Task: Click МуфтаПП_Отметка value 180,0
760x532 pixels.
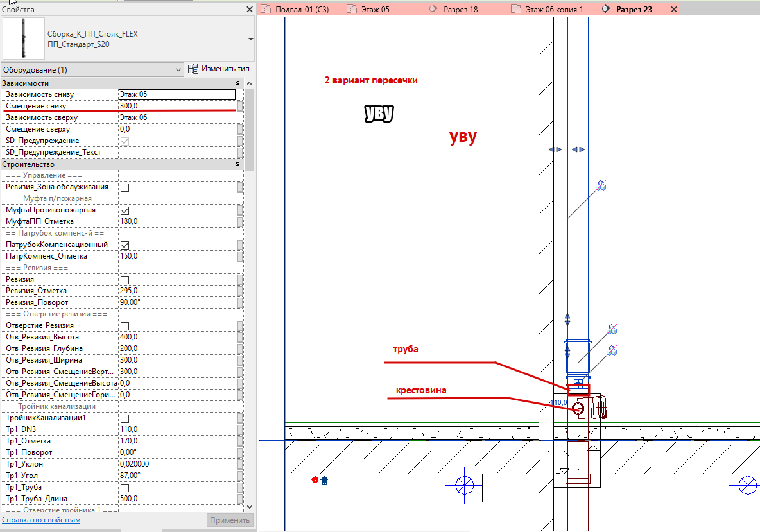Action: [x=177, y=221]
